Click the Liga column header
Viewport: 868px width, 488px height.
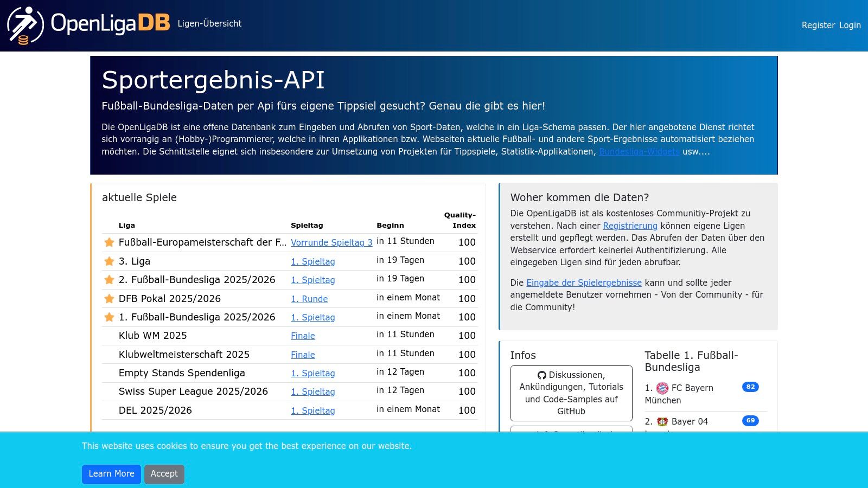(127, 226)
